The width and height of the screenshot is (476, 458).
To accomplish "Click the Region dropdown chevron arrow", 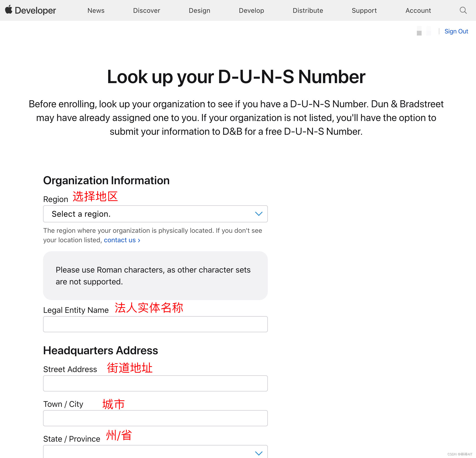I will pyautogui.click(x=259, y=214).
